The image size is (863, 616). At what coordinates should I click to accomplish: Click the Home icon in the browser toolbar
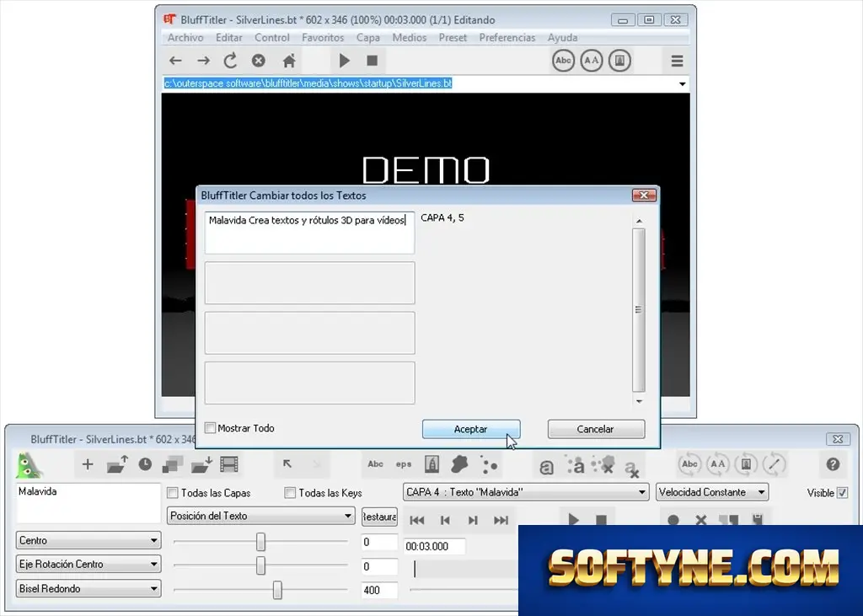tap(289, 61)
